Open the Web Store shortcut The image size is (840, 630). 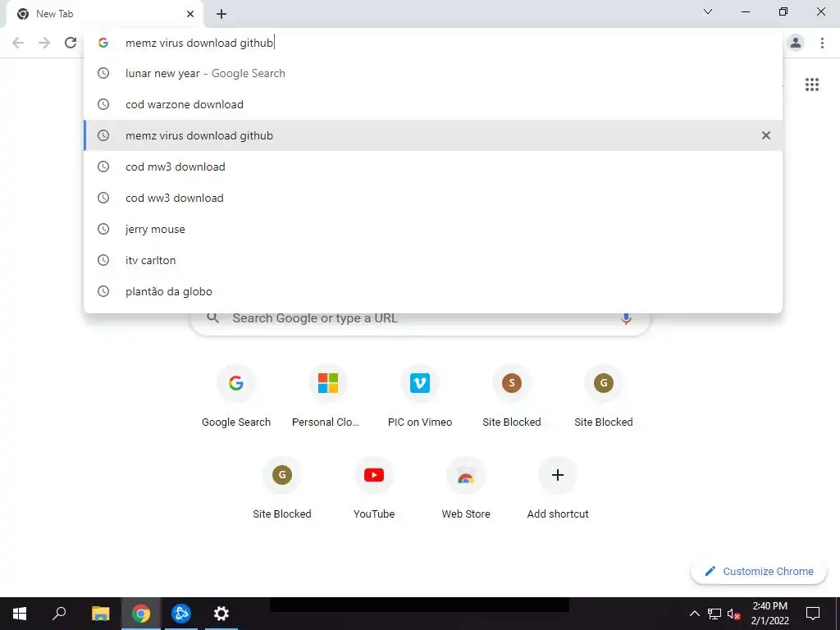click(466, 488)
